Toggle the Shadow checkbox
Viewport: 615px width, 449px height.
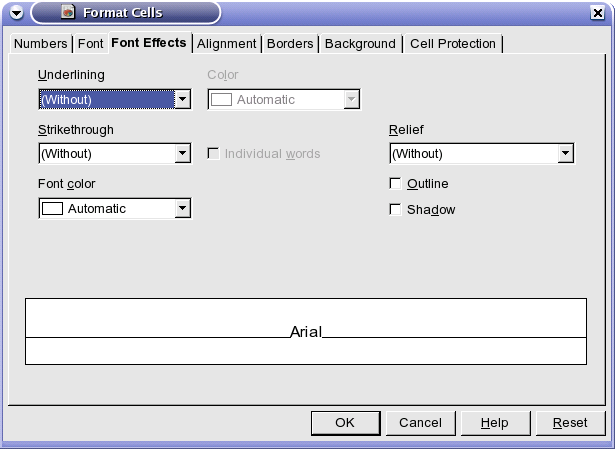point(395,209)
